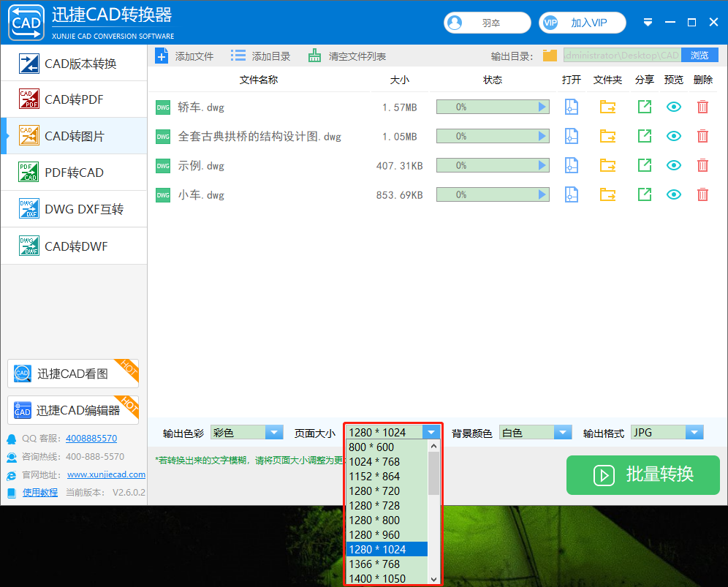Switch to CAD版本转换 mode
This screenshot has width=728, height=587.
[x=75, y=64]
